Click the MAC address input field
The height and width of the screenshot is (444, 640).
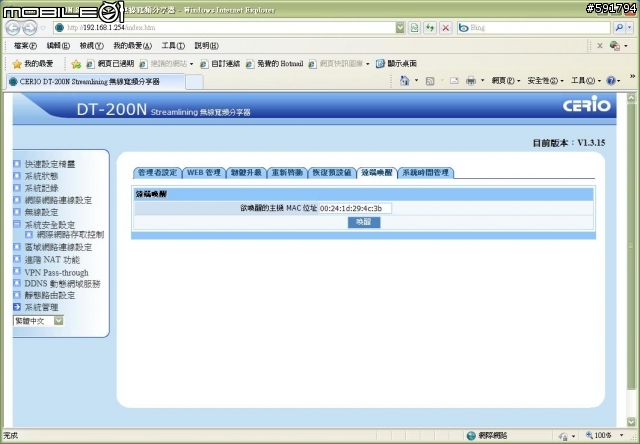coord(355,209)
